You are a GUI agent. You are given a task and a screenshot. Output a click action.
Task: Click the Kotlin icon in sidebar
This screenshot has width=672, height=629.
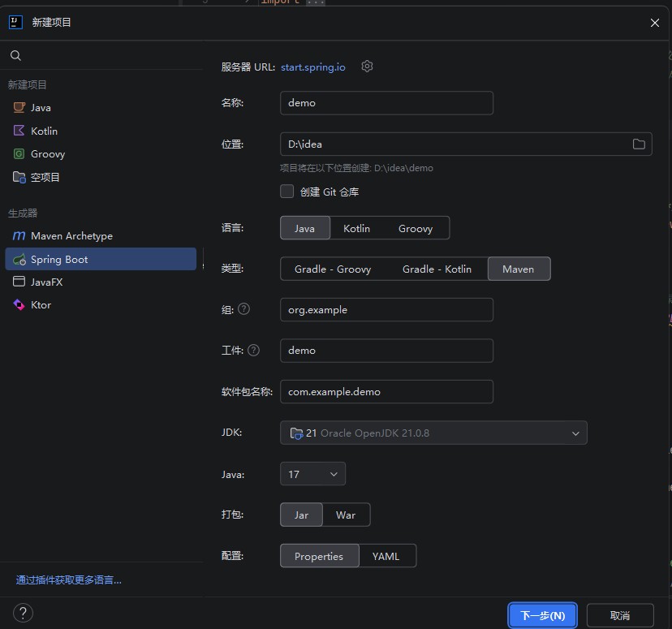[19, 131]
